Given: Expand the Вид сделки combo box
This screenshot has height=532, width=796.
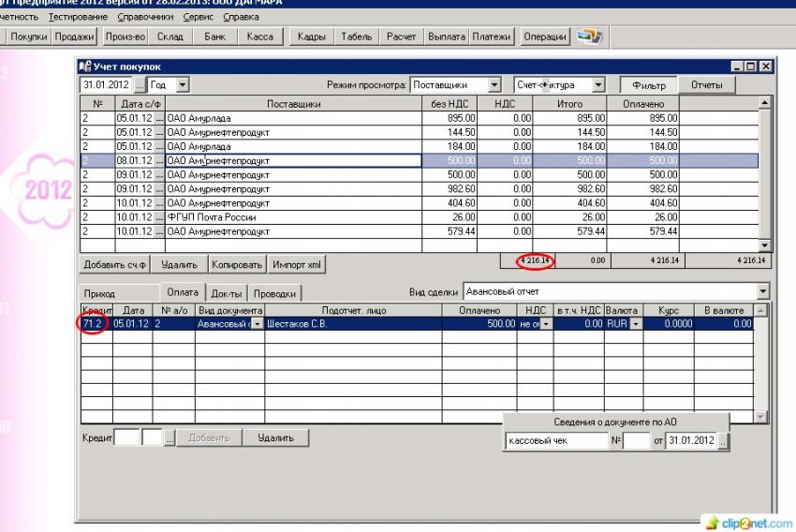Looking at the screenshot, I should (762, 292).
